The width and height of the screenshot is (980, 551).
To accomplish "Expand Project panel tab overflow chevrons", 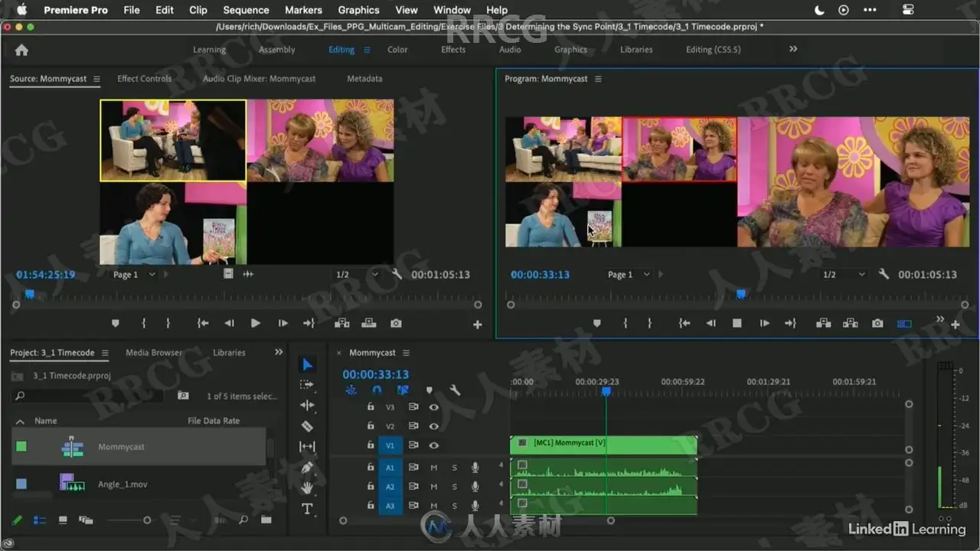I will (x=279, y=352).
